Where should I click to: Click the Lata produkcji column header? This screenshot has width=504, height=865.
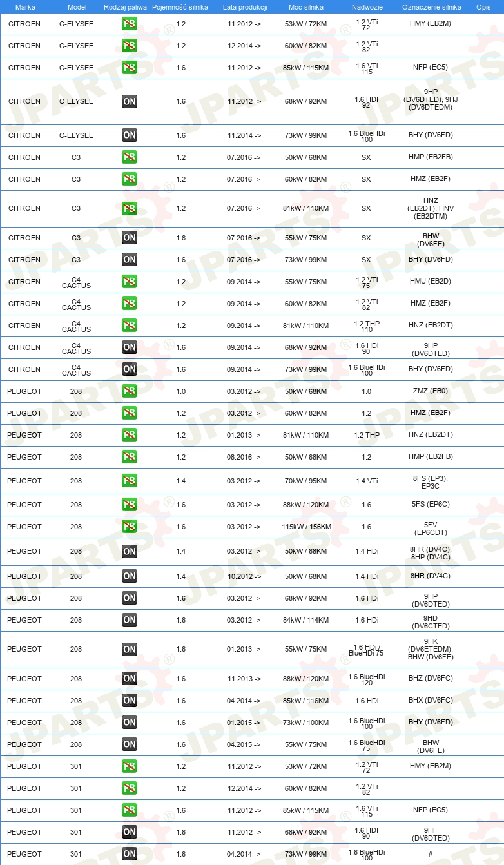[244, 6]
